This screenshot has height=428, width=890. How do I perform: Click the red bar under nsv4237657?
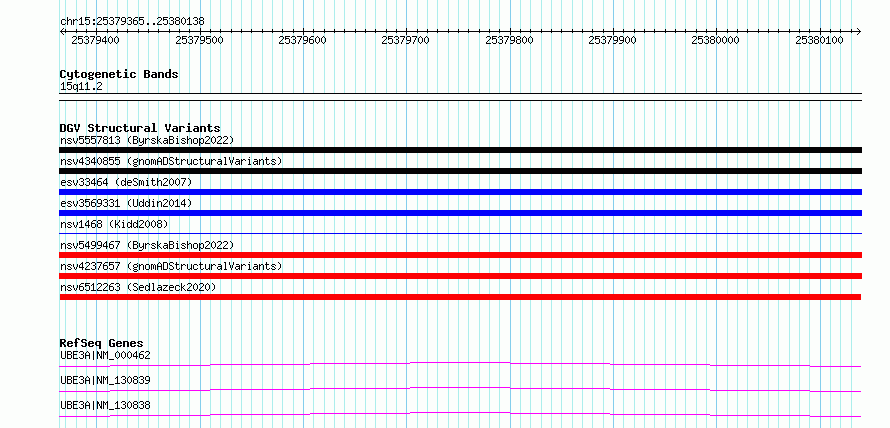tap(460, 276)
